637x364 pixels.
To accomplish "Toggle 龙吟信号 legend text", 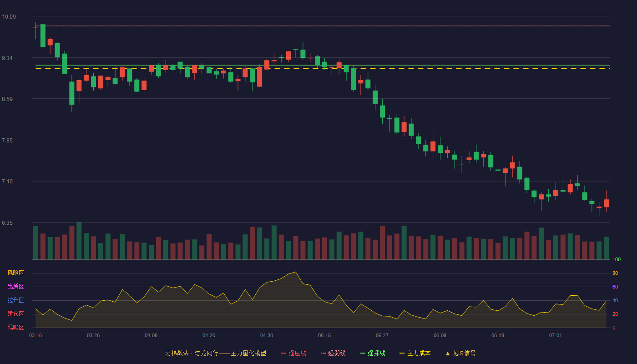I will [464, 353].
